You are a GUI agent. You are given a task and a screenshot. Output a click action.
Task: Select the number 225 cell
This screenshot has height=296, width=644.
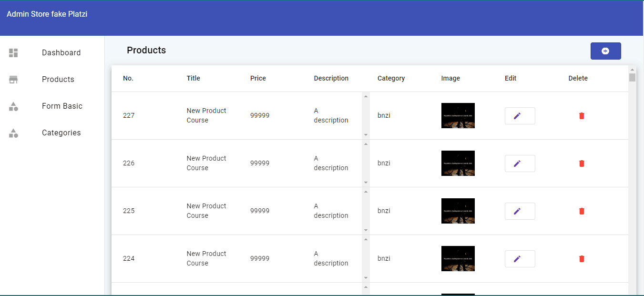pos(129,211)
